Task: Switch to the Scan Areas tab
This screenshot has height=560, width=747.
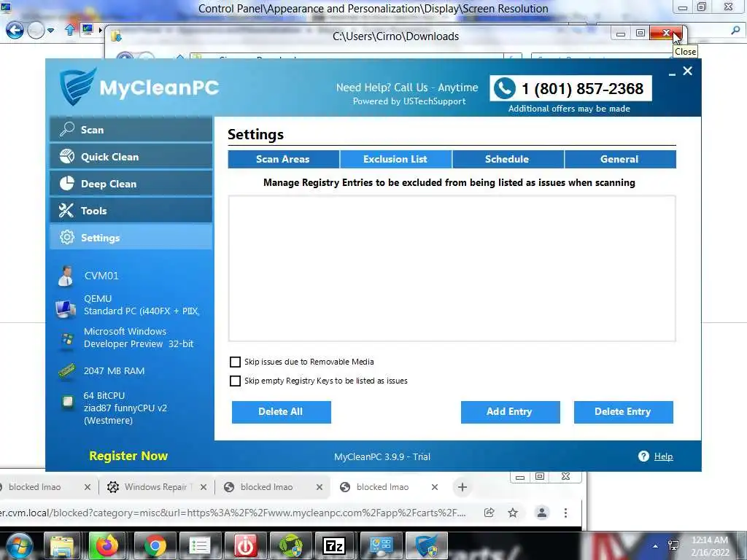Action: tap(284, 159)
